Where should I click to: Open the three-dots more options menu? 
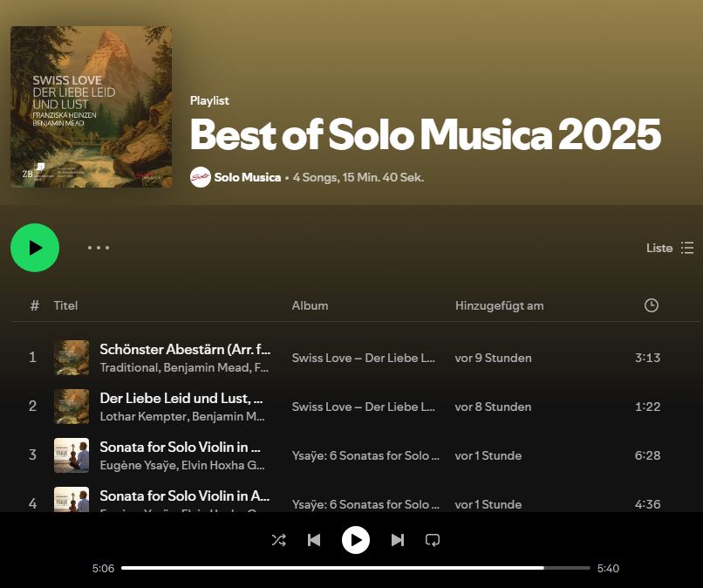[99, 248]
